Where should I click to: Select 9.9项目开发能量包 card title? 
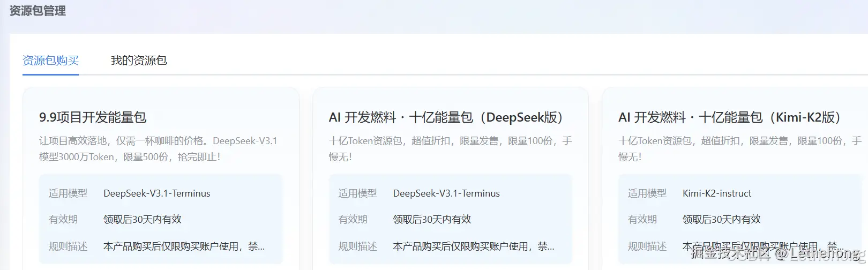click(x=93, y=117)
